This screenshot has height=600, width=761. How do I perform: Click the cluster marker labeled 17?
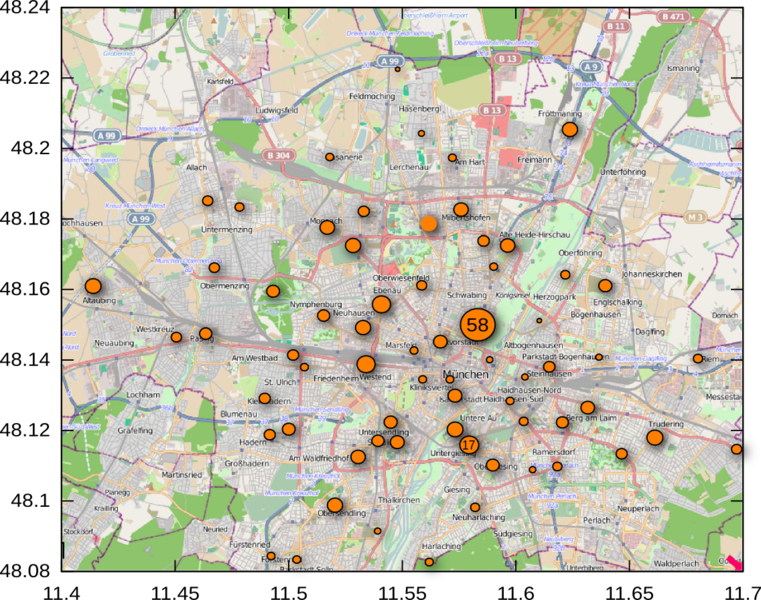(468, 445)
